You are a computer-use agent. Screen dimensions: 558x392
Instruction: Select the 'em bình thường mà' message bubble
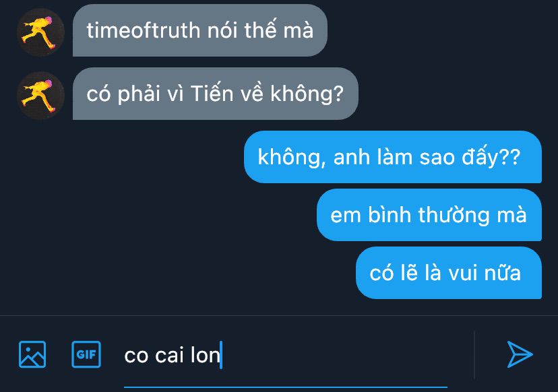429,215
